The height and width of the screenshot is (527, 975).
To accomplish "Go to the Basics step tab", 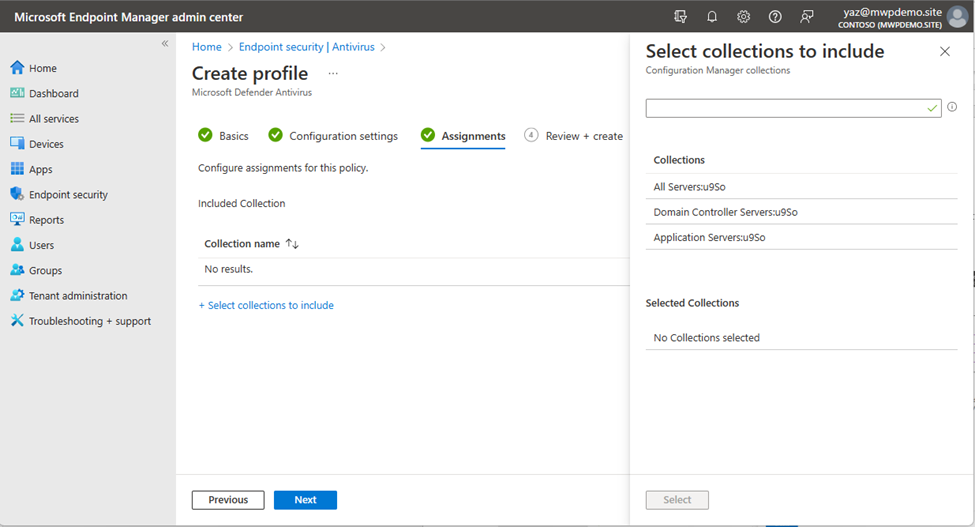I will coord(233,136).
